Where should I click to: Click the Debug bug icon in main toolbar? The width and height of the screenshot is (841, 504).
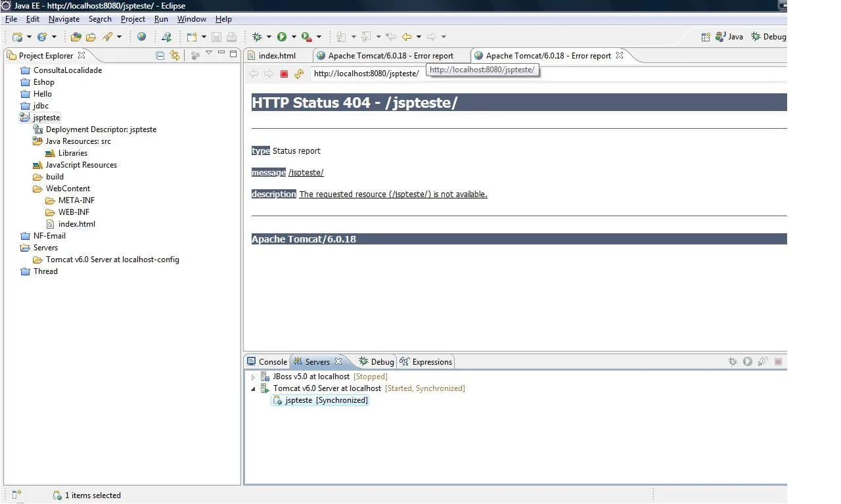coord(257,37)
